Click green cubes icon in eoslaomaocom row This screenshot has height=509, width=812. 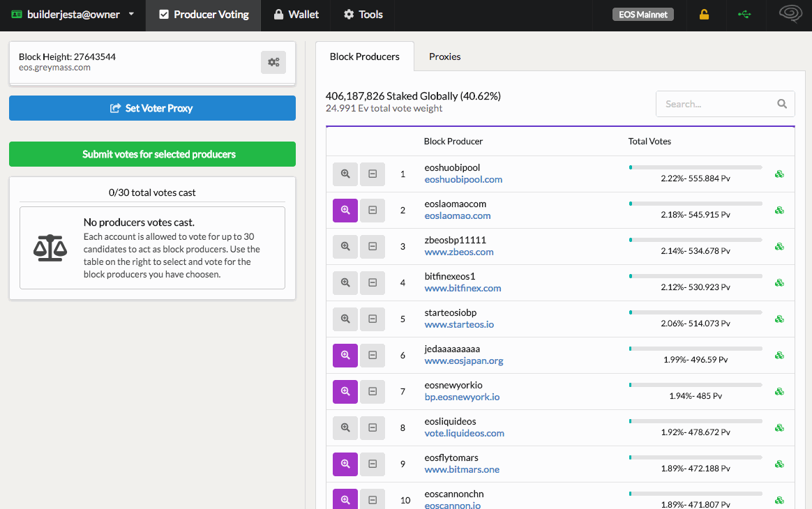(779, 211)
